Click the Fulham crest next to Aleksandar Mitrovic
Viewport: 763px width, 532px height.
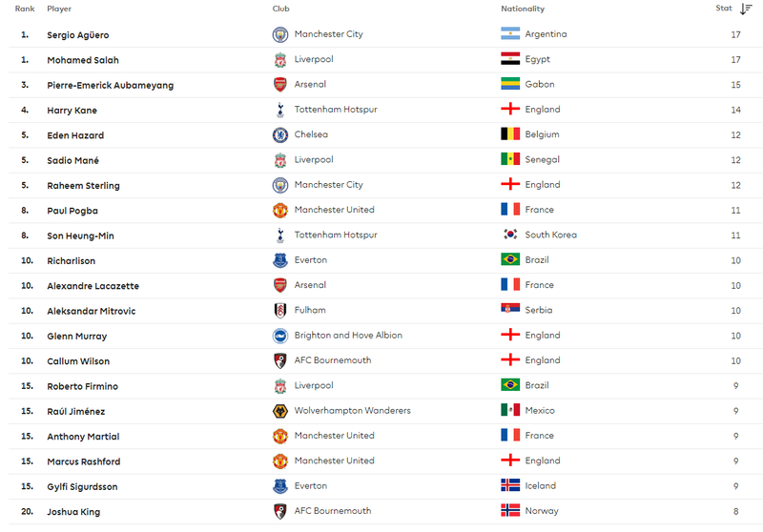tap(279, 310)
